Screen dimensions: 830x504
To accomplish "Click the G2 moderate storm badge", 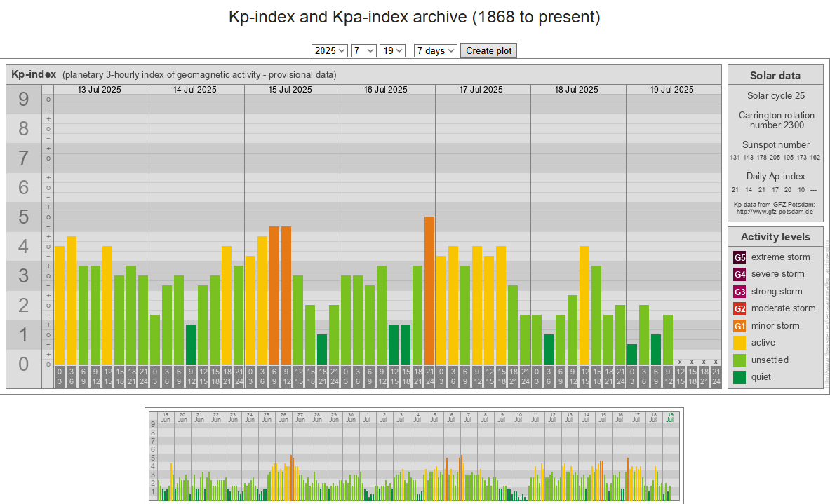I will click(739, 309).
